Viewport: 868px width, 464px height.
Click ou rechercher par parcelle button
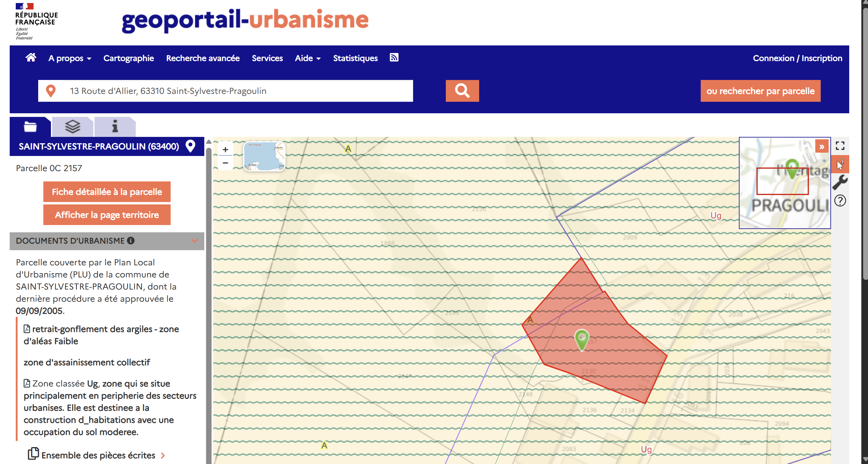(x=760, y=91)
